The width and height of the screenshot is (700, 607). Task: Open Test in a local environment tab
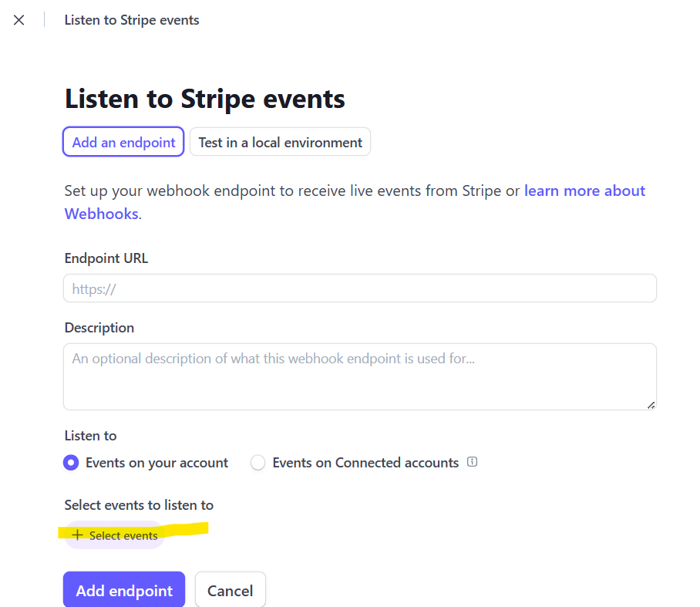coord(280,142)
